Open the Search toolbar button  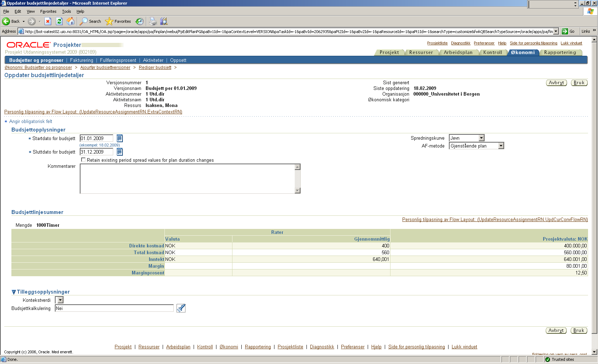click(90, 21)
